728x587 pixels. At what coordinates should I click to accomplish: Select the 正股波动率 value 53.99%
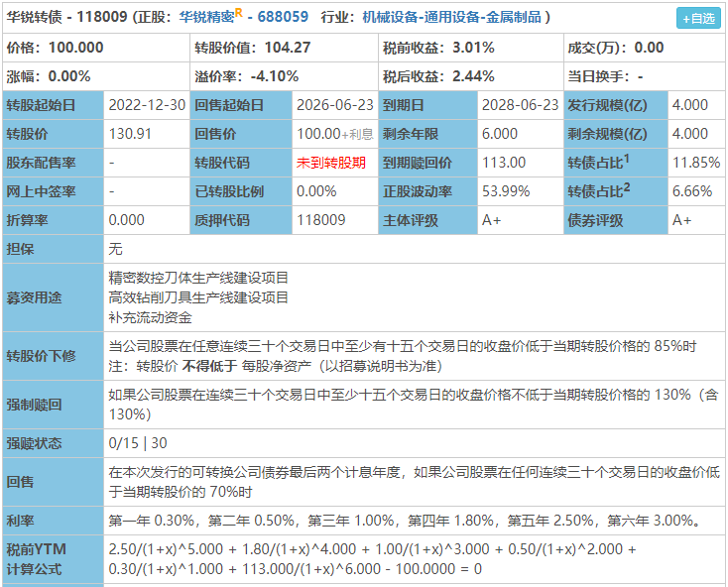pyautogui.click(x=506, y=191)
